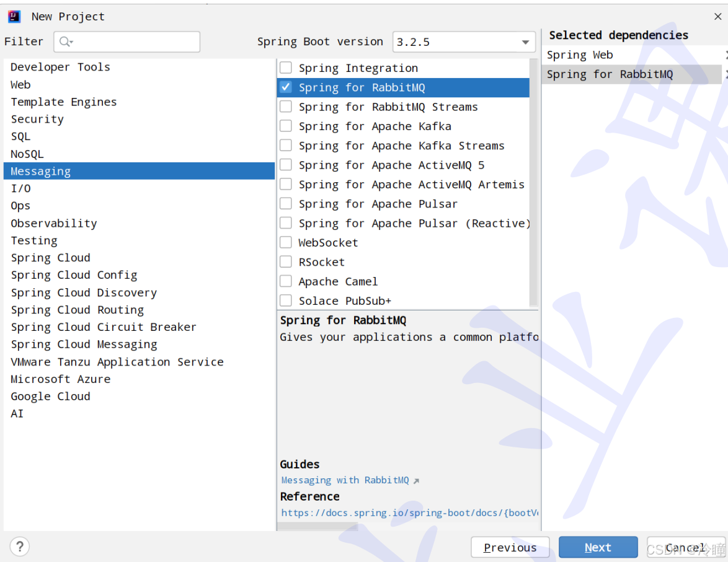This screenshot has height=562, width=728.
Task: Tick the Spring for Apache Kafka checkbox
Action: point(286,126)
